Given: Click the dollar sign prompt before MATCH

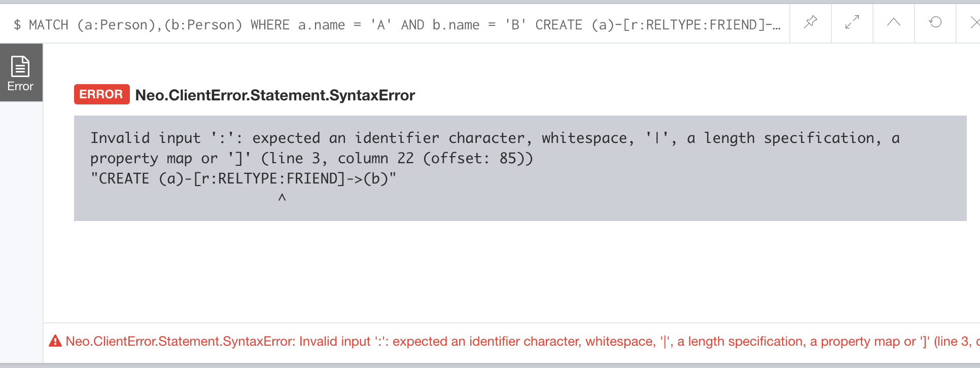Looking at the screenshot, I should pyautogui.click(x=17, y=25).
